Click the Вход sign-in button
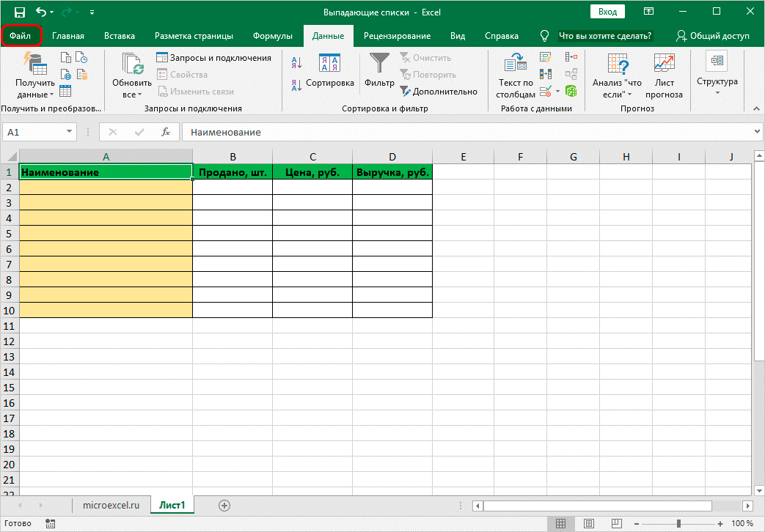Image resolution: width=765 pixels, height=532 pixels. click(x=607, y=12)
